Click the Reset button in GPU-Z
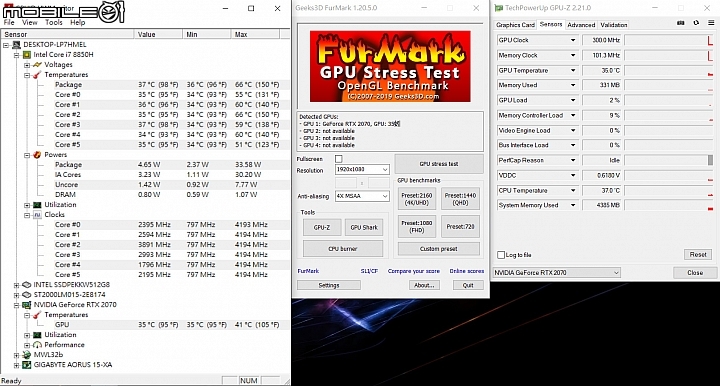Image resolution: width=720 pixels, height=386 pixels. pos(698,254)
